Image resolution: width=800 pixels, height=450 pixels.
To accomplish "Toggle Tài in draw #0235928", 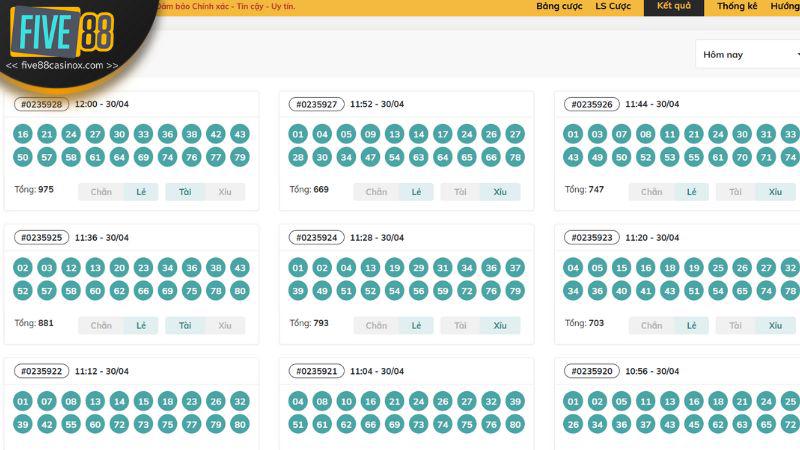I will click(184, 192).
